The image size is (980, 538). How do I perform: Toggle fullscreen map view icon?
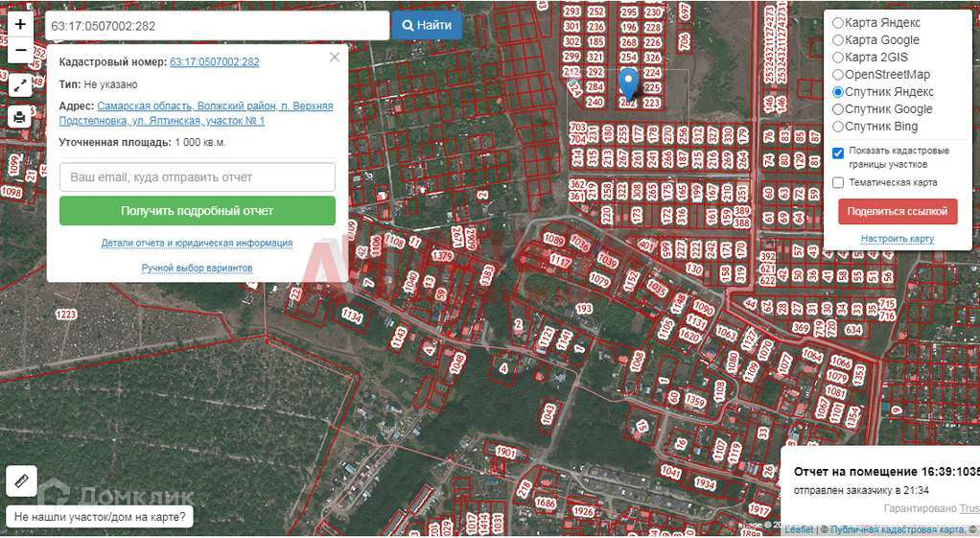[20, 85]
